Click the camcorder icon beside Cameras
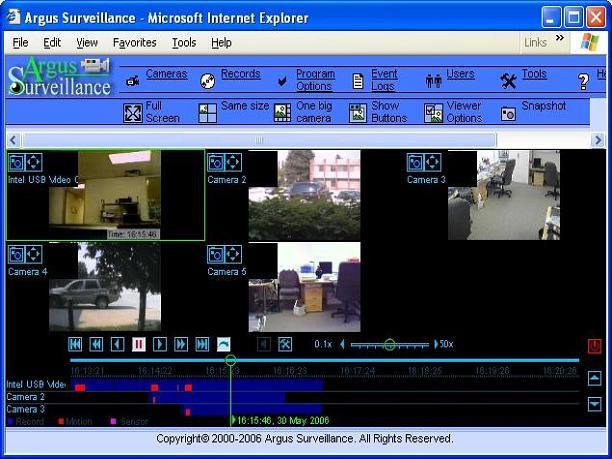This screenshot has width=612, height=459. [x=133, y=81]
